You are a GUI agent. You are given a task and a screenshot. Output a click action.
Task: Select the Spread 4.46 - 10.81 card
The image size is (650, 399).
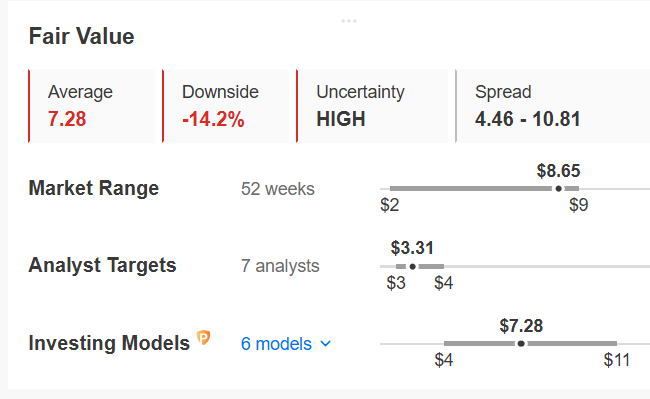(553, 106)
